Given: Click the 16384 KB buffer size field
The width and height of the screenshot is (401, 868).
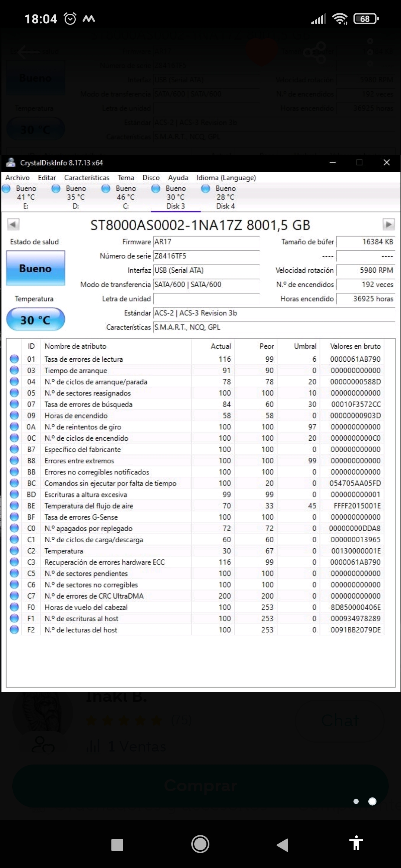Looking at the screenshot, I should tap(365, 242).
